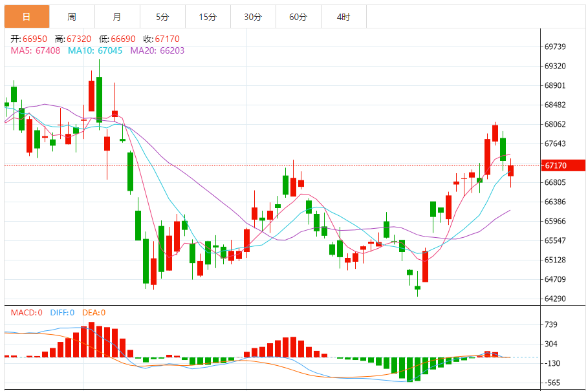
Task: Click the 69320 price axis label
Action: [x=555, y=67]
